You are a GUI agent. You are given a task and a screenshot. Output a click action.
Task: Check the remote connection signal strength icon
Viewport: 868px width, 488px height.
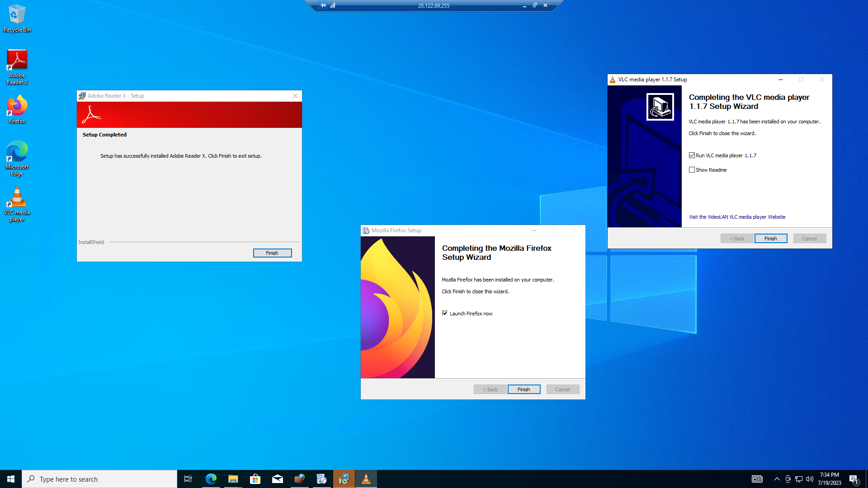pos(333,5)
